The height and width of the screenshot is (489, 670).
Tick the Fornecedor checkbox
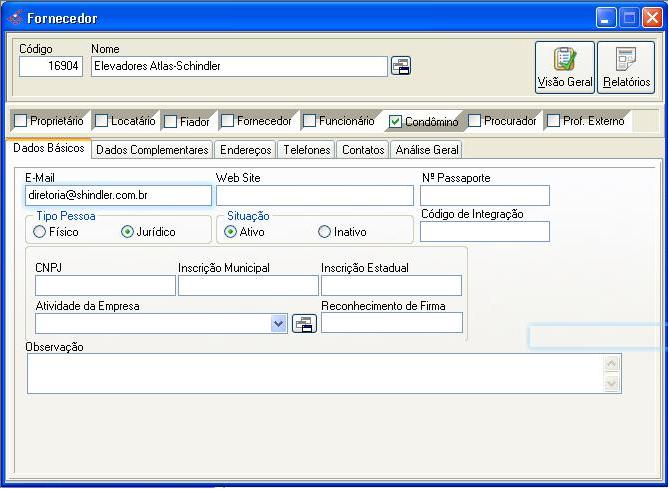[x=227, y=121]
